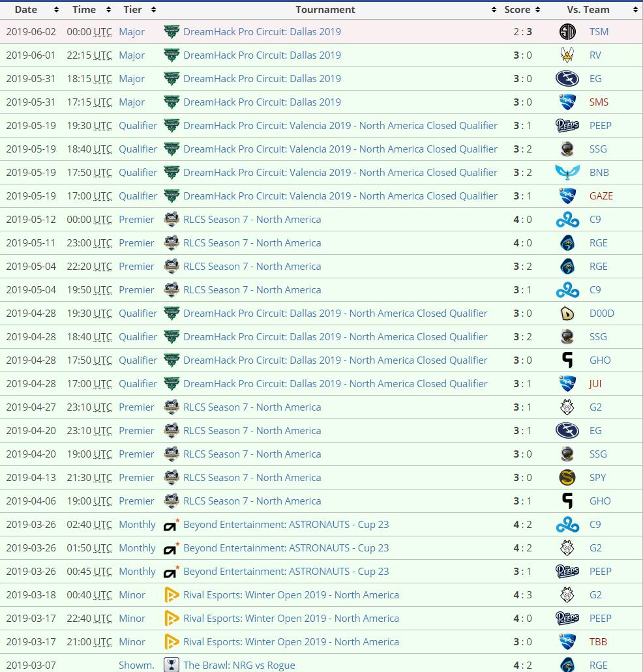This screenshot has height=672, width=643.
Task: Click C9 logo in 2019-05-12 row
Action: click(567, 220)
